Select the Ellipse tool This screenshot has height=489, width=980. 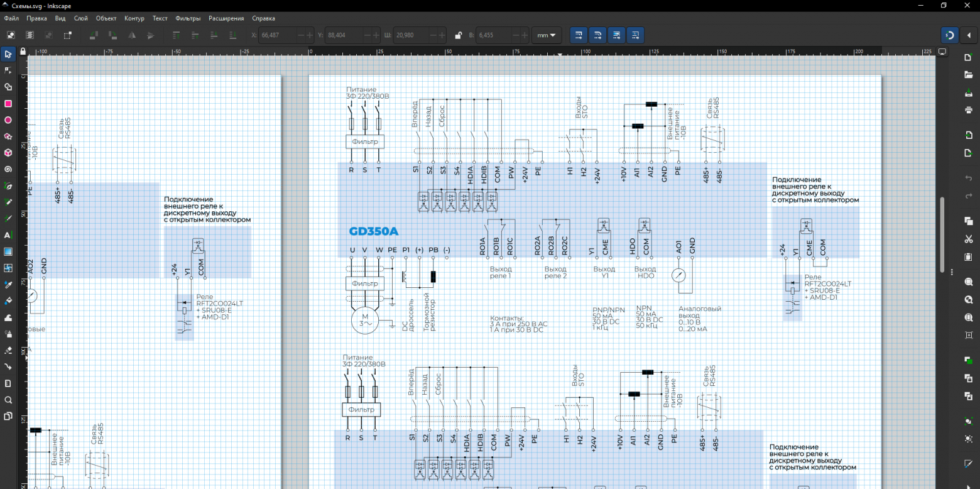coord(8,119)
